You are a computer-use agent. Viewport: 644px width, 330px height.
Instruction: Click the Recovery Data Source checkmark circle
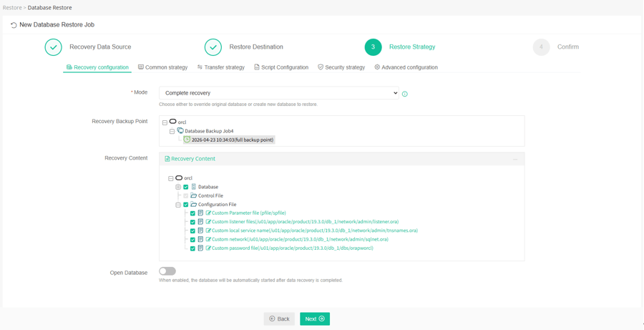[53, 47]
